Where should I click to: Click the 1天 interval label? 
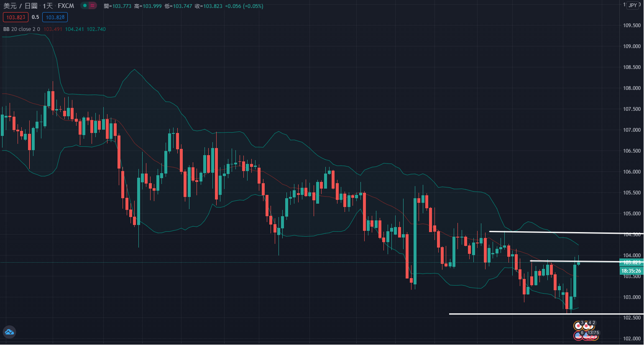tap(48, 6)
